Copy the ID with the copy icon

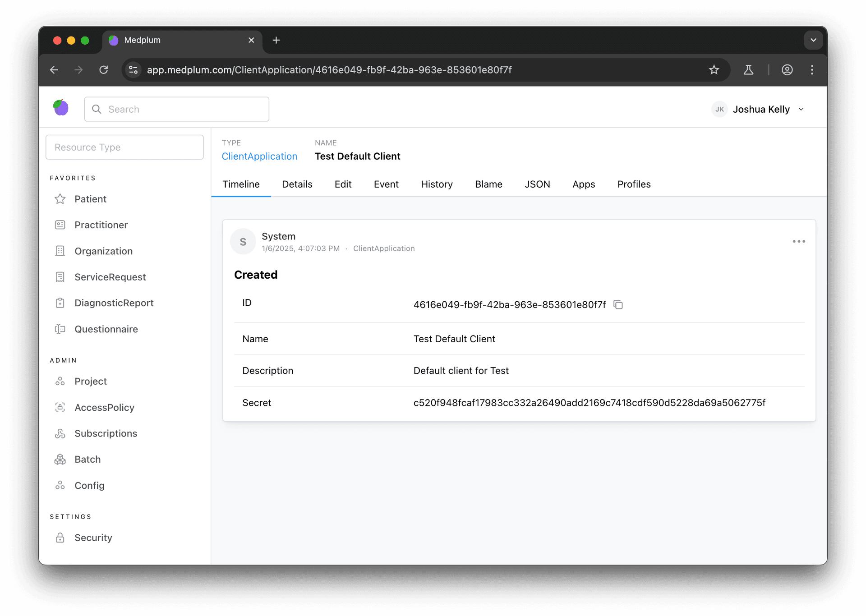point(618,305)
